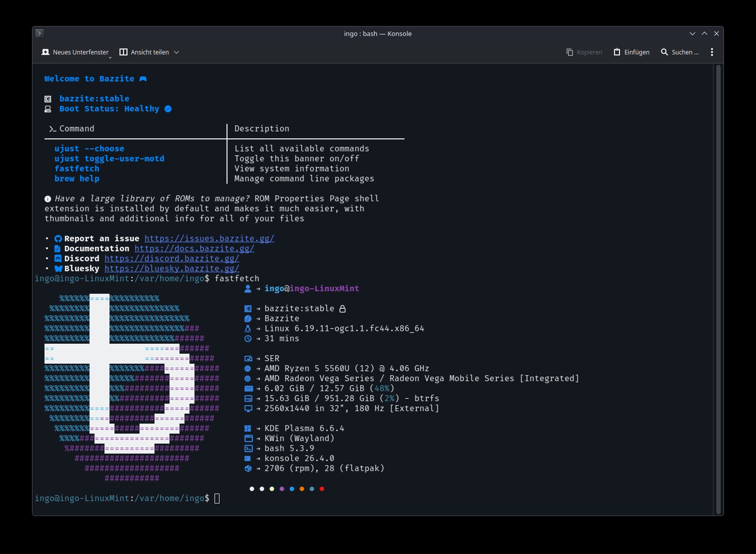The width and height of the screenshot is (756, 554).
Task: Open the Suchen search tool
Action: click(x=679, y=52)
